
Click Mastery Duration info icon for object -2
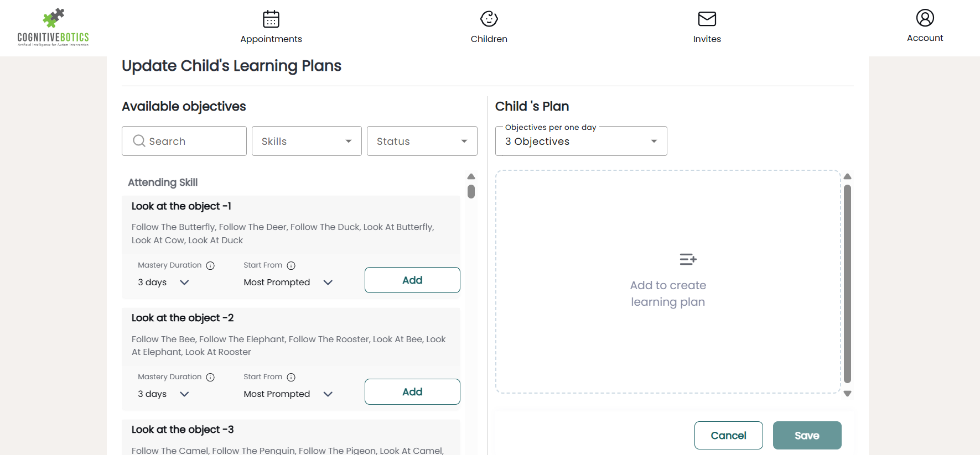click(x=210, y=378)
